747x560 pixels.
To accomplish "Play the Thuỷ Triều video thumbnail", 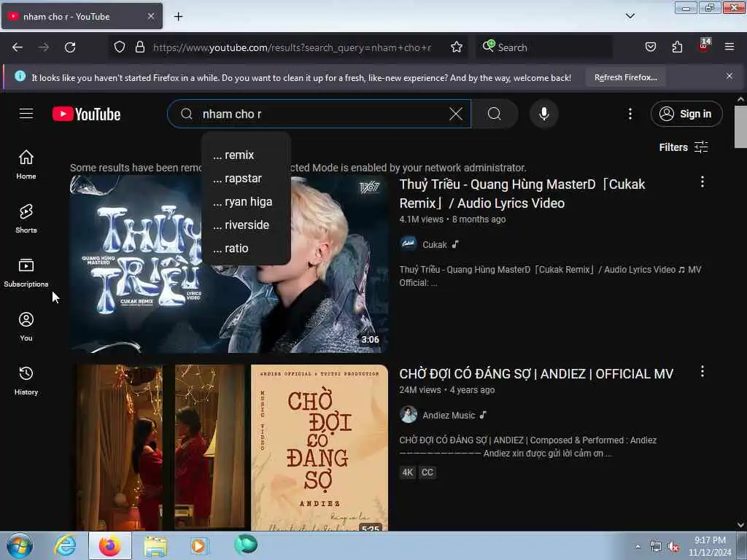I will (x=229, y=264).
